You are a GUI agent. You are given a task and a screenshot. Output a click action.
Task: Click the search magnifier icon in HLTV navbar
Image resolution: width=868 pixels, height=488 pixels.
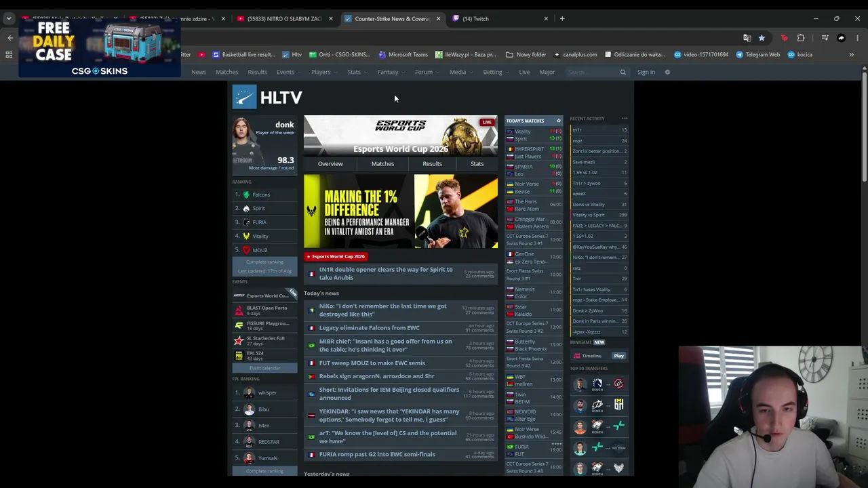click(623, 72)
